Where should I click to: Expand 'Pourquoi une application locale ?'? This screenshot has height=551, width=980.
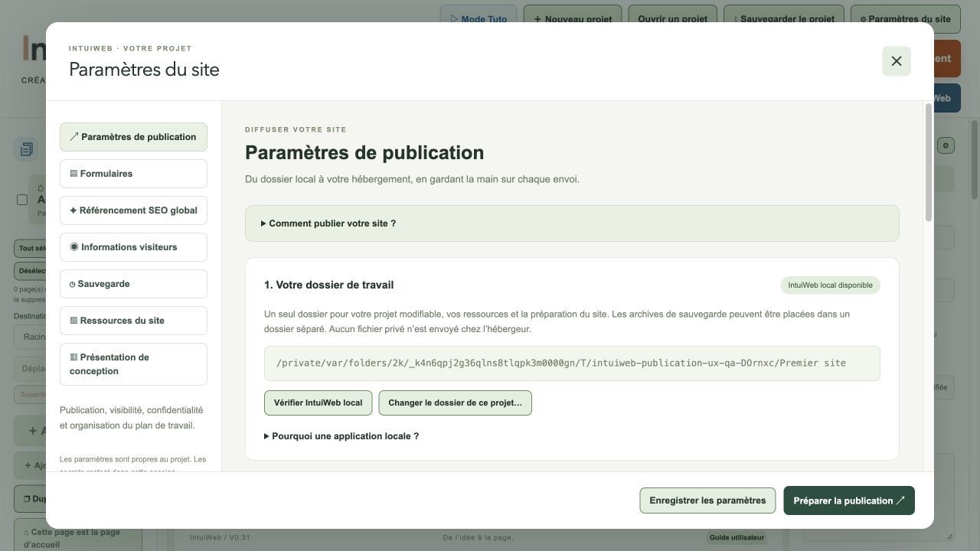click(x=341, y=436)
